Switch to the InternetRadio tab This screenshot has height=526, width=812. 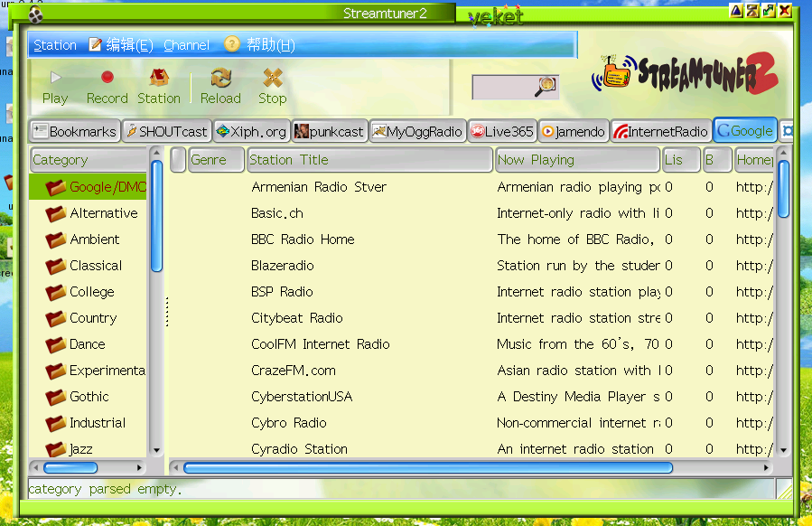point(661,132)
